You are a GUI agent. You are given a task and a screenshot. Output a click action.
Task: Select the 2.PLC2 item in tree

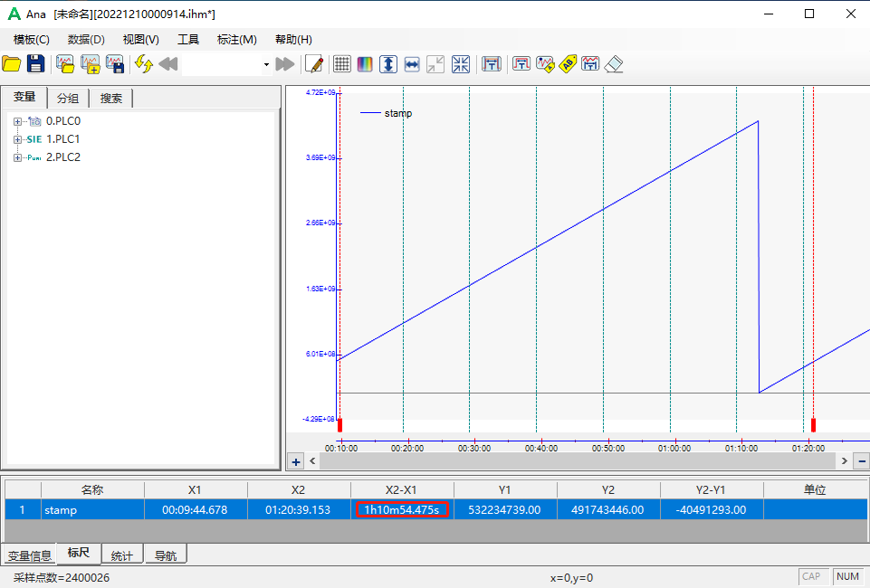coord(63,157)
